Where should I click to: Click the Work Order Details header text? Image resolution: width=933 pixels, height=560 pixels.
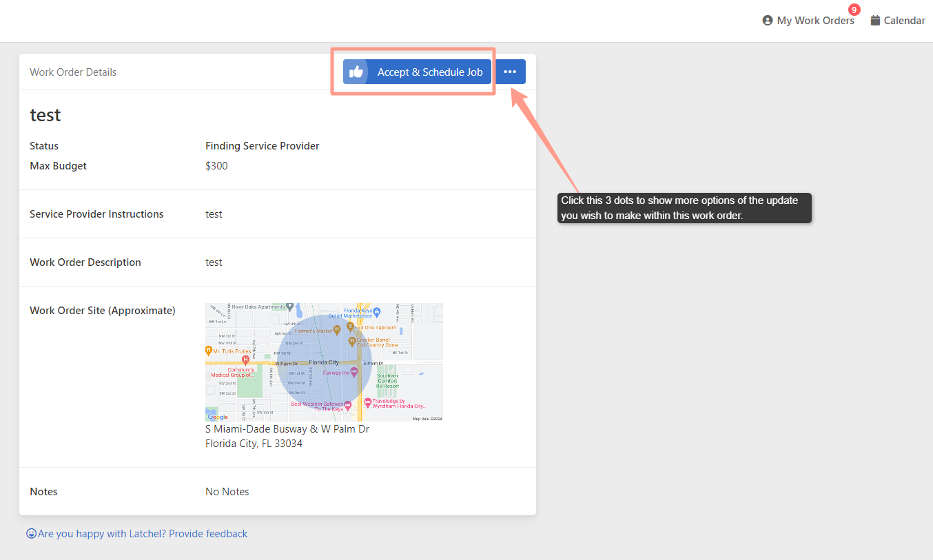coord(73,72)
